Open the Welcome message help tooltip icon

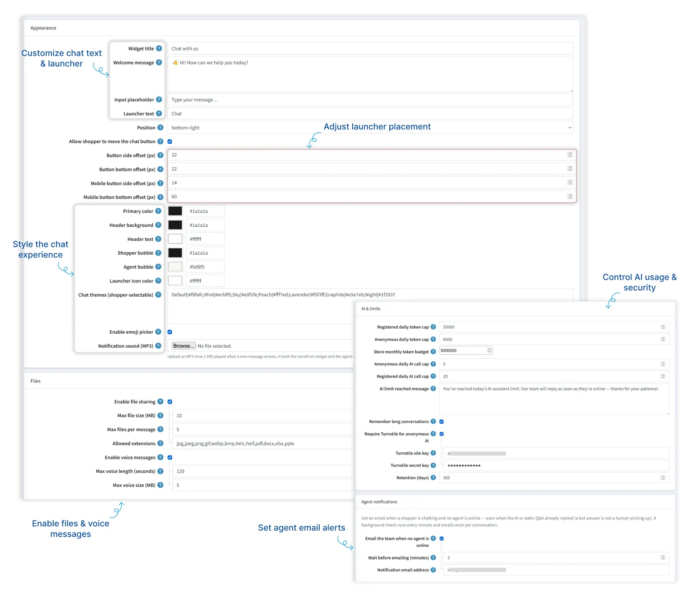[159, 63]
